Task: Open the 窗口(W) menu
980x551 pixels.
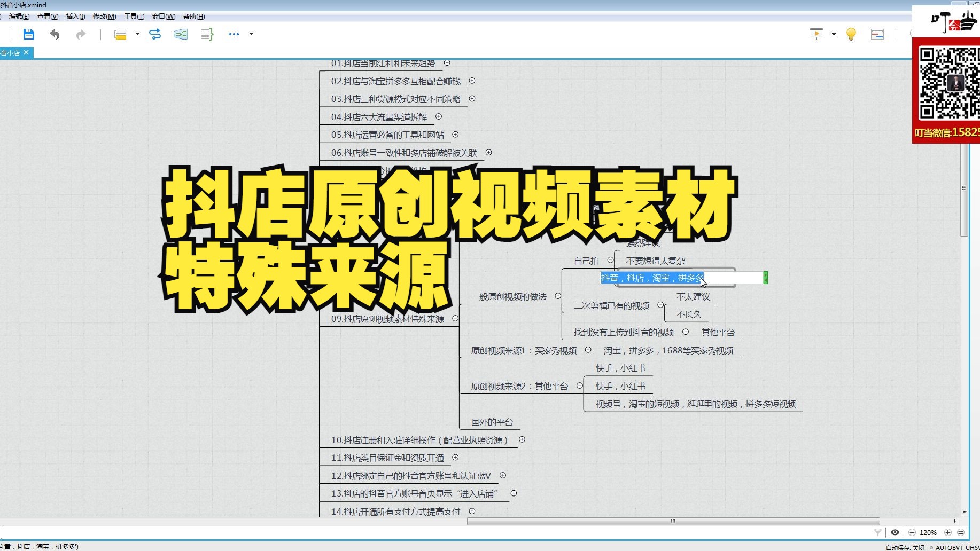Action: tap(164, 17)
